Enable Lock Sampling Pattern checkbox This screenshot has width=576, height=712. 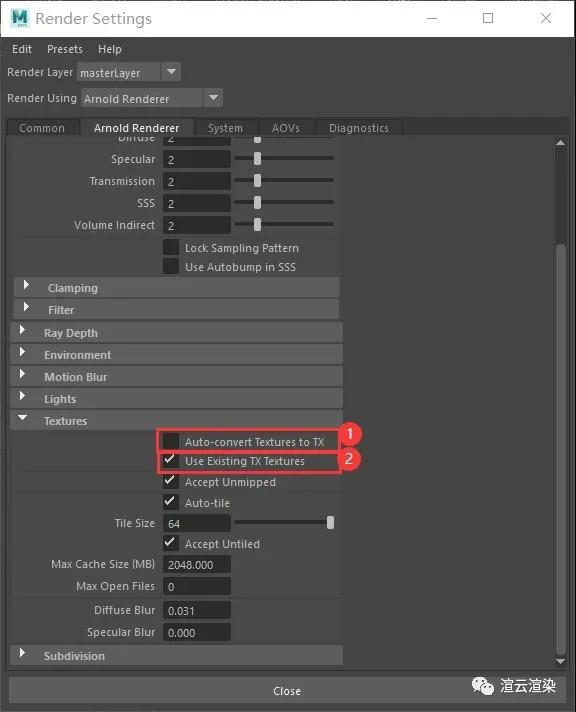(171, 247)
